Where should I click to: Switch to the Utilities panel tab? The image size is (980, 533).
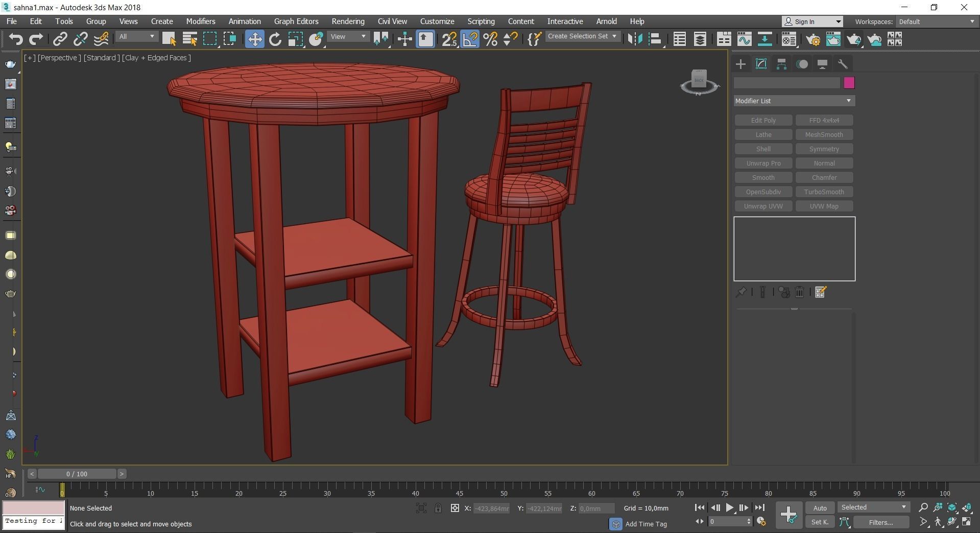pos(843,64)
